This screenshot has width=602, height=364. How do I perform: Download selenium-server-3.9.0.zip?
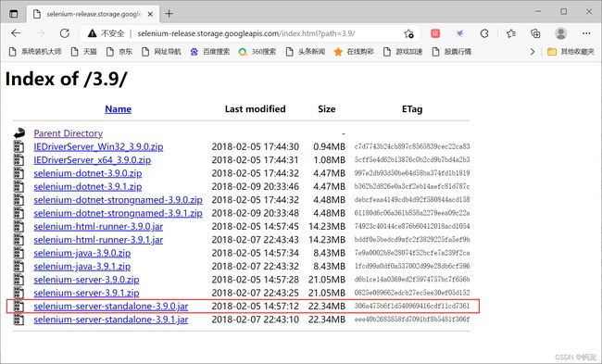click(86, 280)
